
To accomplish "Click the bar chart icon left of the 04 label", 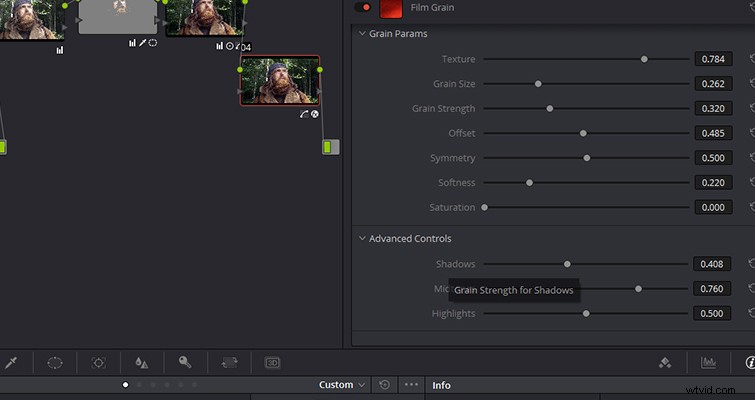I will [x=219, y=46].
